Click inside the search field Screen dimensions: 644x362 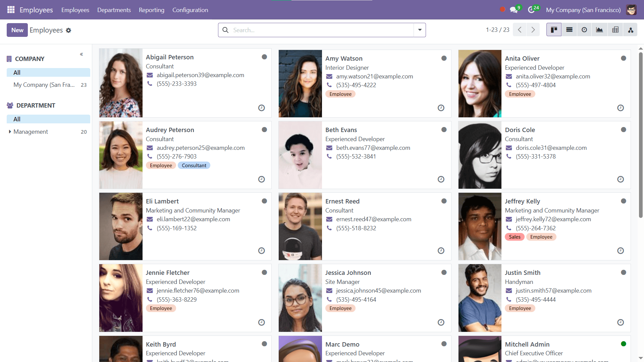[x=319, y=30]
